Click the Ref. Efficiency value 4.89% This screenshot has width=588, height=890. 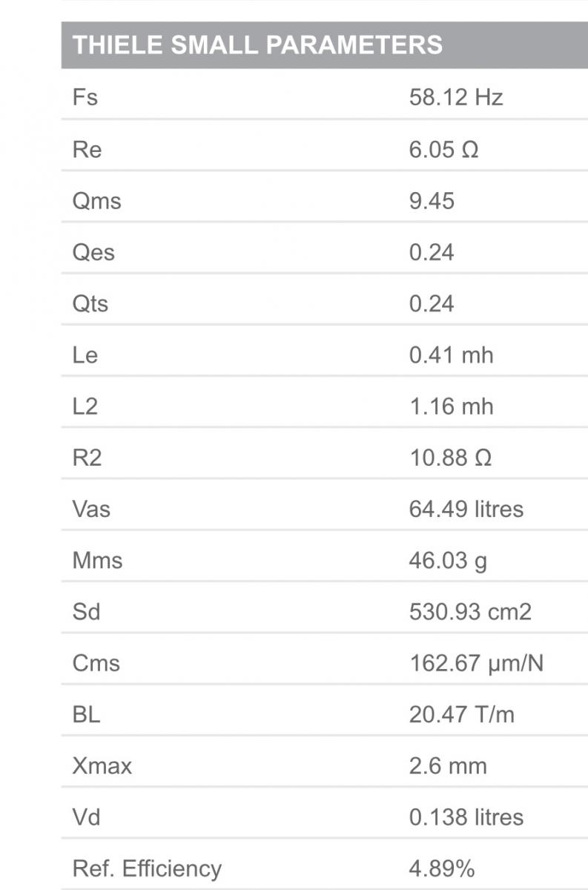442,868
